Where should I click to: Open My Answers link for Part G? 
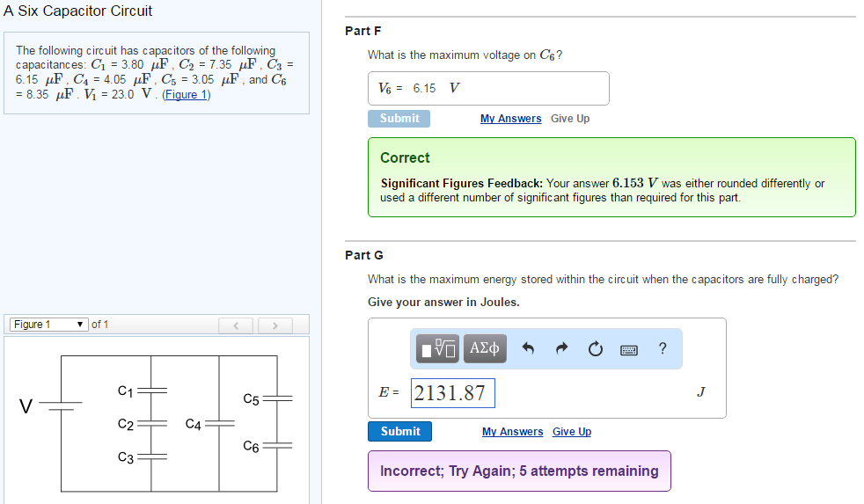[x=512, y=432]
